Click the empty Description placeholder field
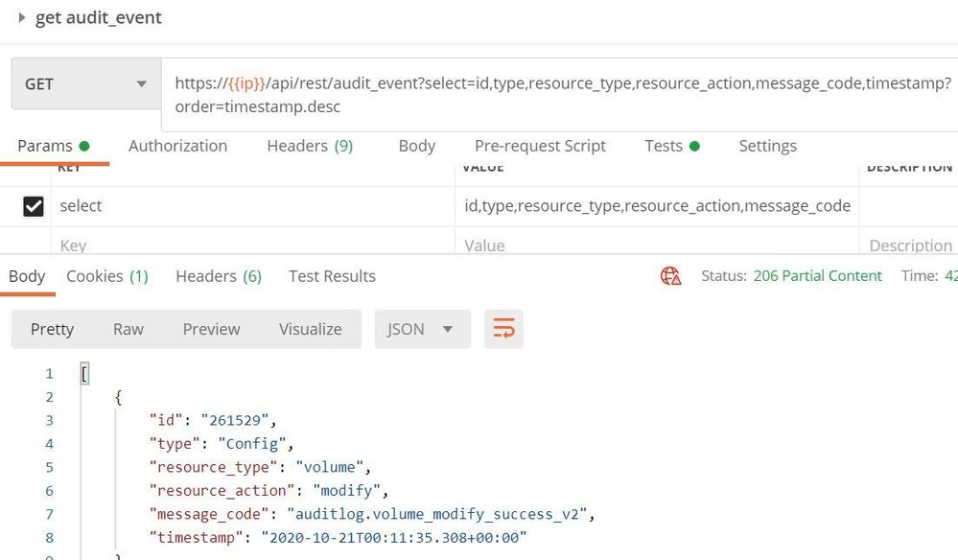Viewport: 958px width, 560px height. pos(909,245)
